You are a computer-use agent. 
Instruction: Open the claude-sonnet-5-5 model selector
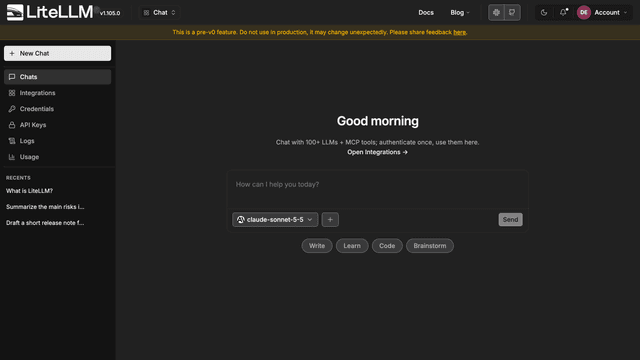[x=275, y=220]
